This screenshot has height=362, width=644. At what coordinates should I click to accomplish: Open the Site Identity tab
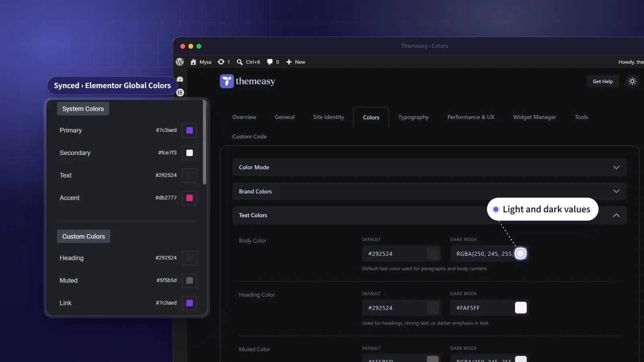328,117
